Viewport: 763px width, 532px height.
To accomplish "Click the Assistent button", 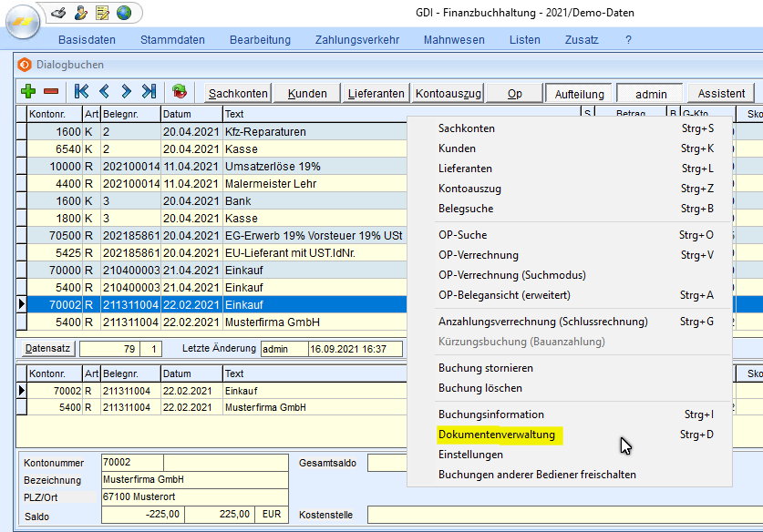I will coord(720,93).
